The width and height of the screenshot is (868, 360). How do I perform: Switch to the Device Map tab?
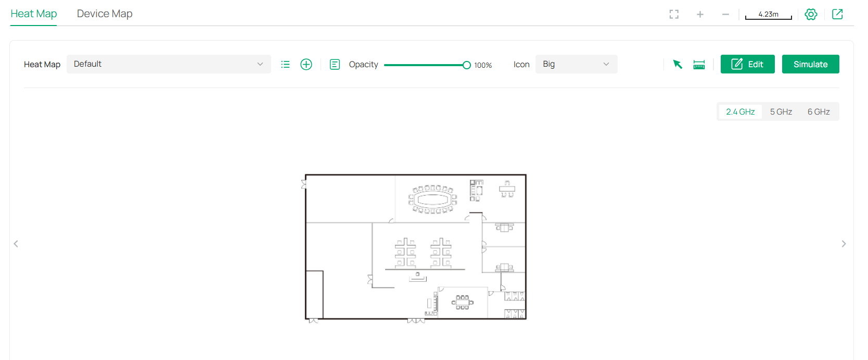point(105,14)
